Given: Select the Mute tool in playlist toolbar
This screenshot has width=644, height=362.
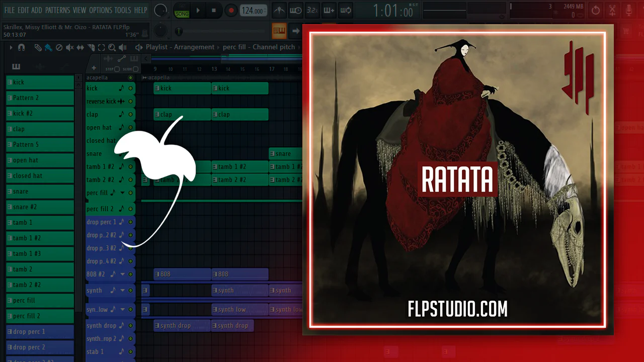Looking at the screenshot, I should click(69, 47).
